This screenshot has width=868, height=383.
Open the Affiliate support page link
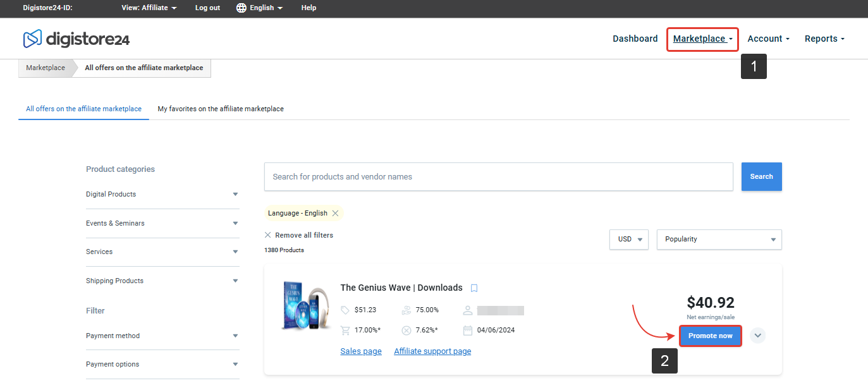coord(432,351)
